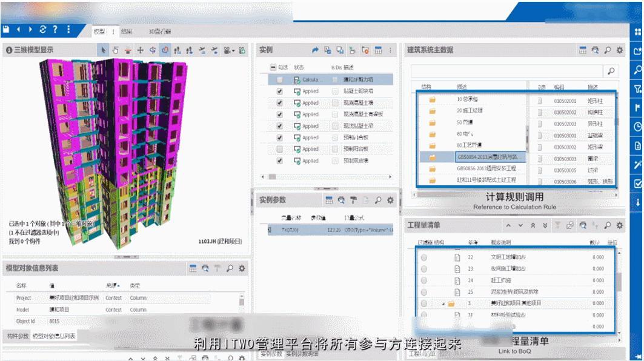Viewport: 644px width, 361px height.
Task: Open the 构件参数 bottom tab
Action: click(18, 336)
